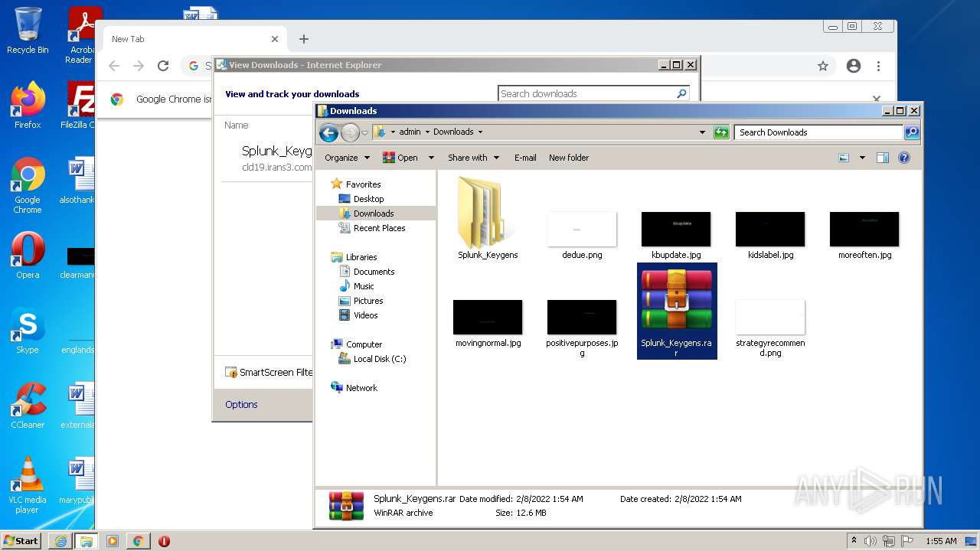
Task: Reload the page in Chrome
Action: [162, 67]
